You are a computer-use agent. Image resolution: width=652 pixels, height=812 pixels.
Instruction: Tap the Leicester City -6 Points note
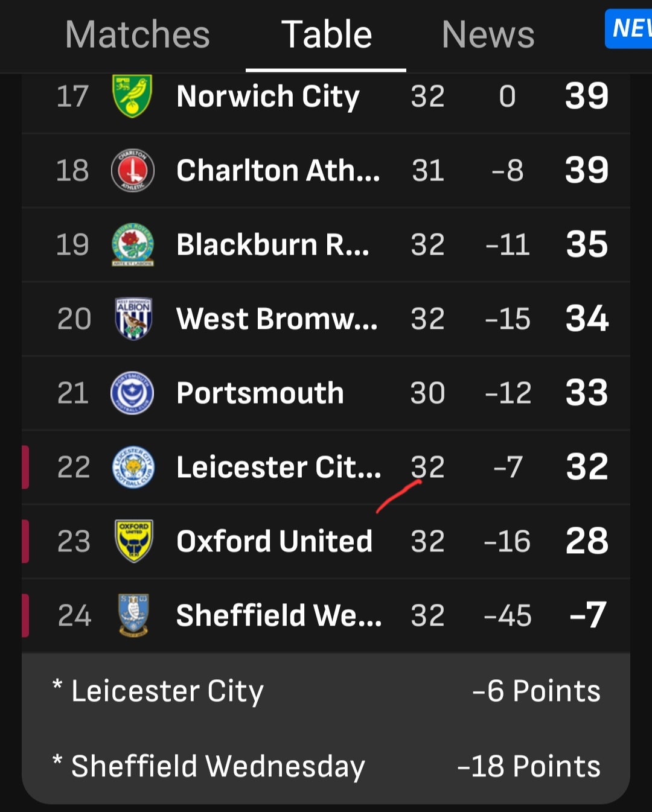[x=326, y=691]
